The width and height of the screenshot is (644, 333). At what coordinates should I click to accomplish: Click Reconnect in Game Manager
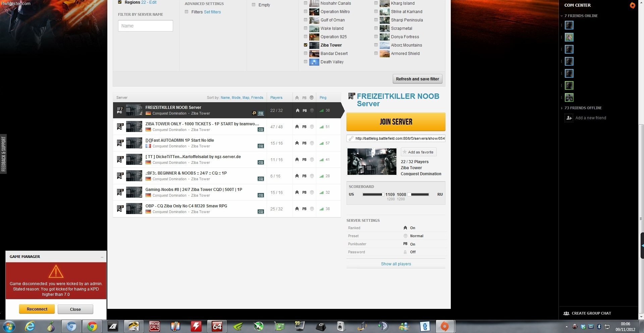point(37,309)
